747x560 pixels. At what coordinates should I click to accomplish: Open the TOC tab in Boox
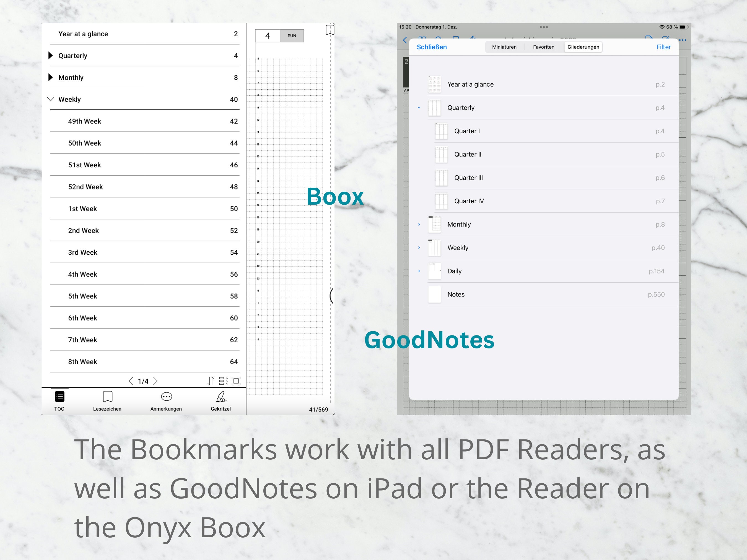click(59, 401)
